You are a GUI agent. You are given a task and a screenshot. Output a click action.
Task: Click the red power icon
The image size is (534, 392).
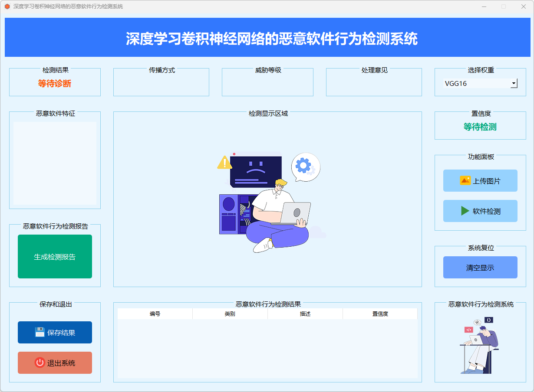coord(40,363)
